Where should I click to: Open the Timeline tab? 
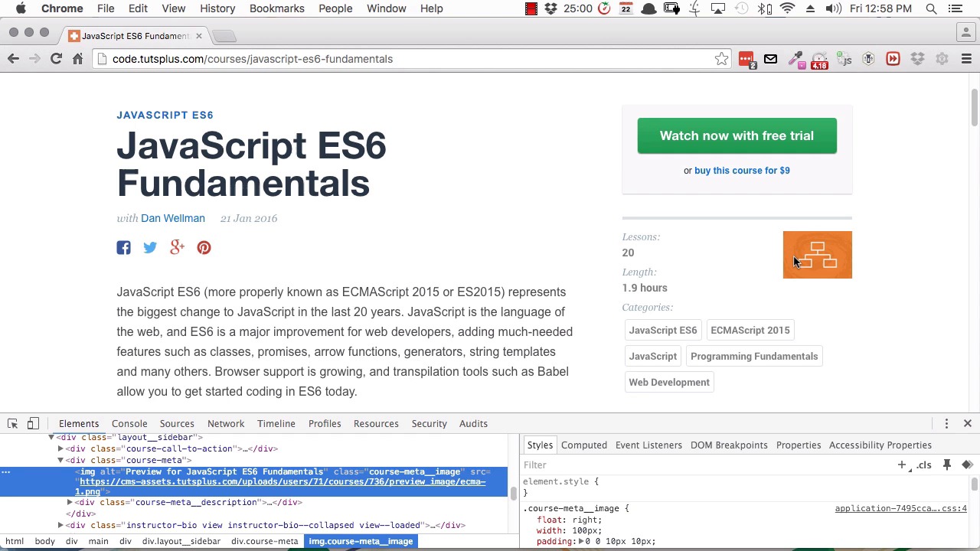(x=276, y=423)
